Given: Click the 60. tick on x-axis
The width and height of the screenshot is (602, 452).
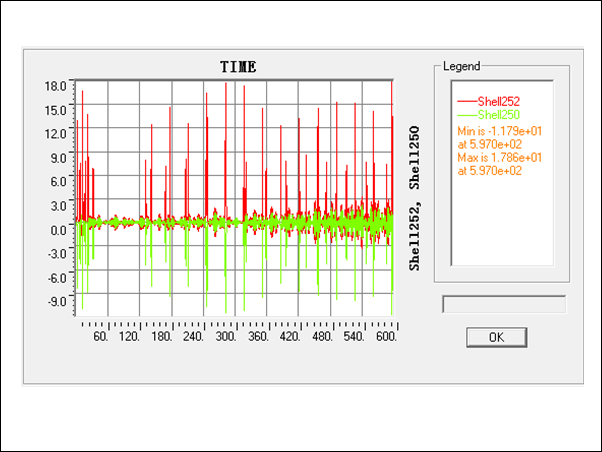Looking at the screenshot, I should (100, 338).
